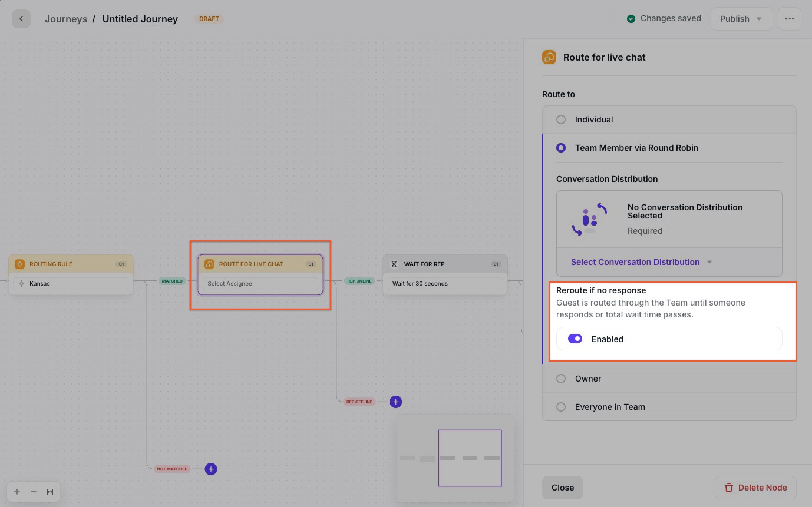Click the round robin distribution illustration

click(x=590, y=219)
